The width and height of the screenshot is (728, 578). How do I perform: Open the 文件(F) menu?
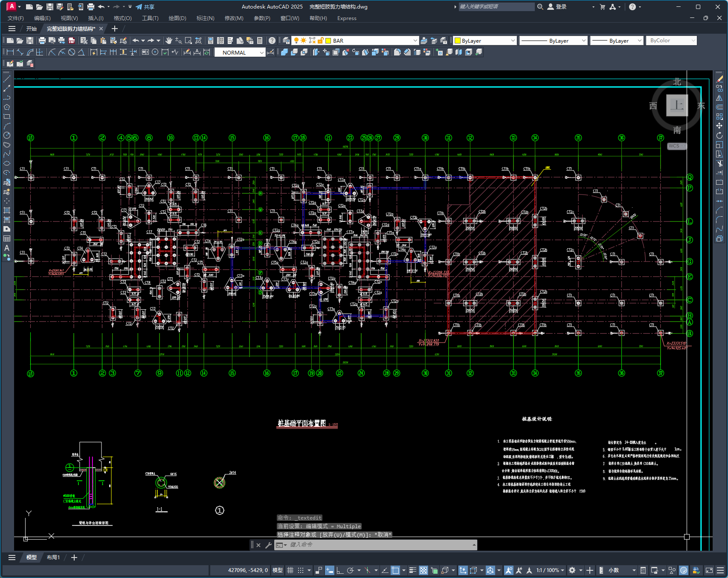point(16,18)
